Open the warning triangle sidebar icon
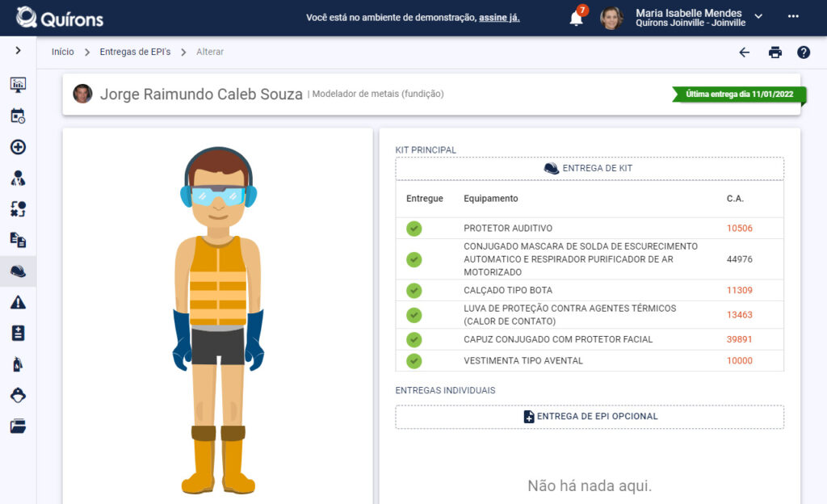 (x=18, y=303)
